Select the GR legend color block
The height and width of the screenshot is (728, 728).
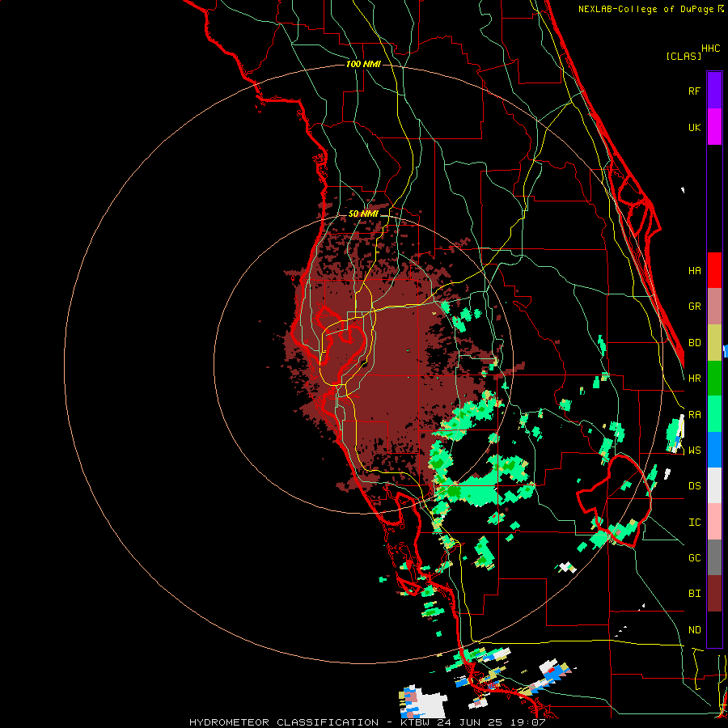(x=714, y=307)
